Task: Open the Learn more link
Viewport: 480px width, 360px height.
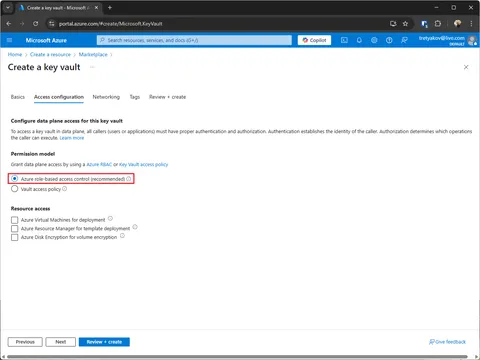Action: coord(72,138)
